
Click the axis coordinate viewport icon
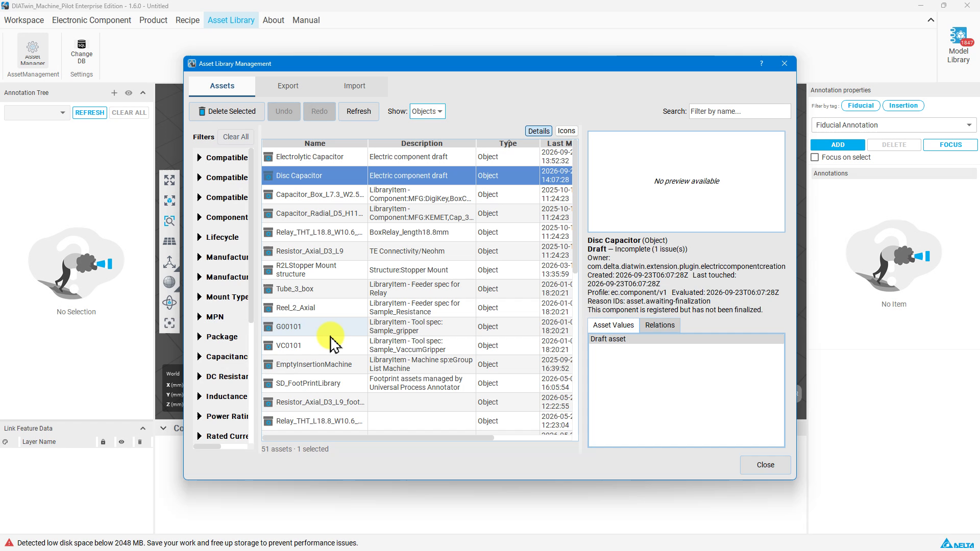point(169,262)
